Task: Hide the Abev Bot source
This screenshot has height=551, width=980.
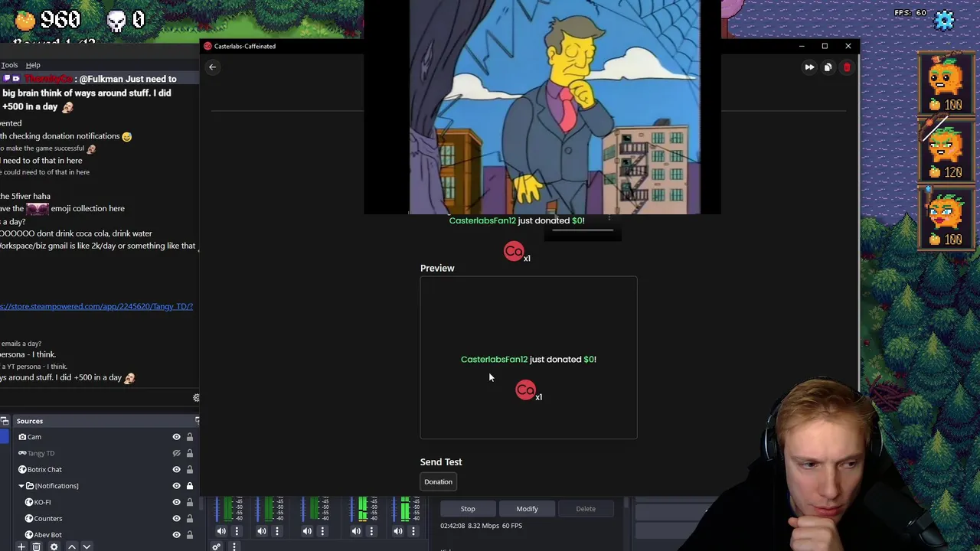Action: pyautogui.click(x=176, y=535)
